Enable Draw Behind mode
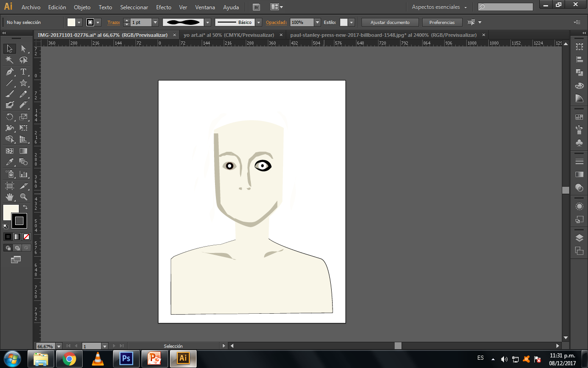This screenshot has width=588, height=368. pyautogui.click(x=17, y=248)
